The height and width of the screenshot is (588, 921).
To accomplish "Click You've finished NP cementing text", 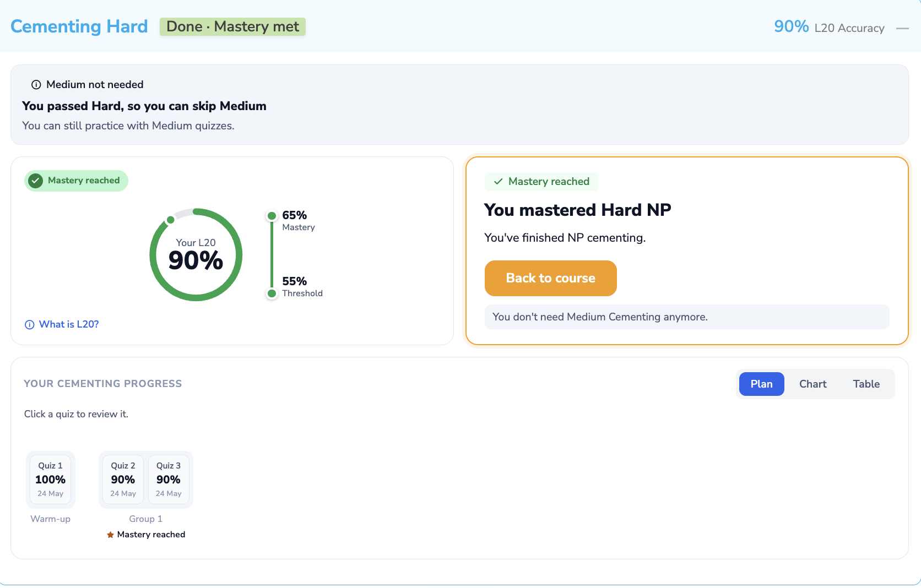I will click(565, 238).
